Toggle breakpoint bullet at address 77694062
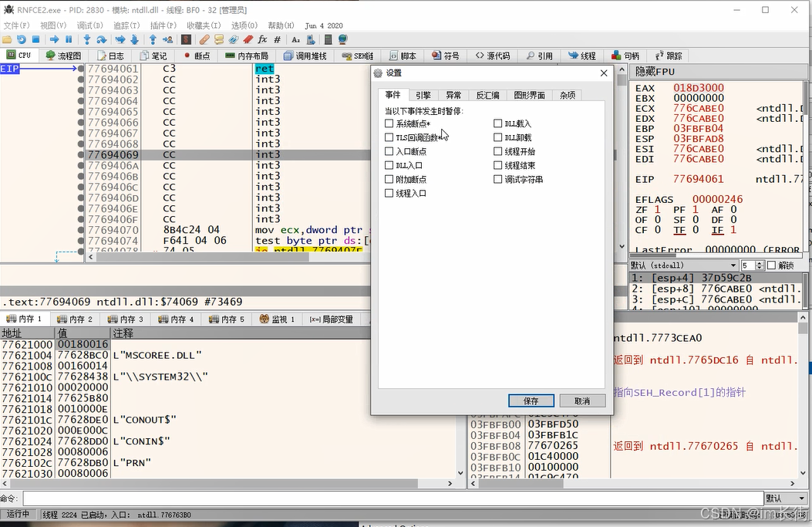This screenshot has width=812, height=527. (81, 79)
